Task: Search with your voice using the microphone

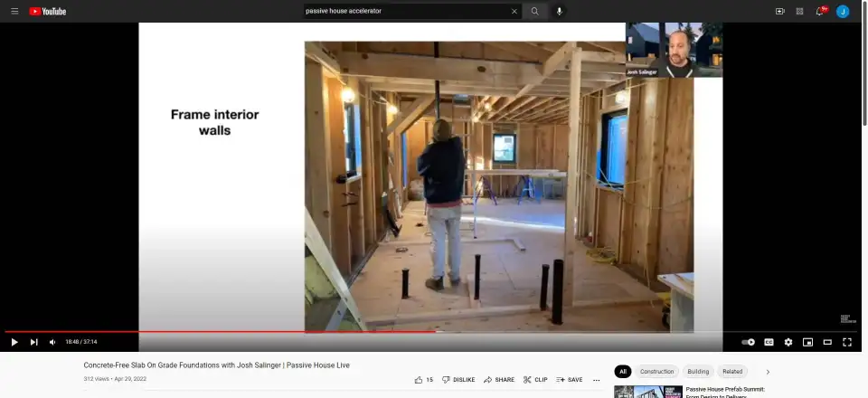Action: [x=560, y=11]
